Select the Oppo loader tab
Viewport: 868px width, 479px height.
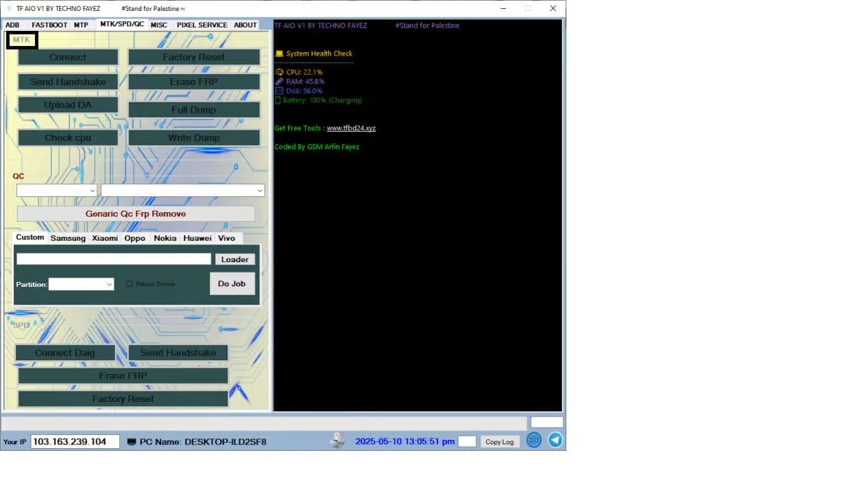click(135, 238)
